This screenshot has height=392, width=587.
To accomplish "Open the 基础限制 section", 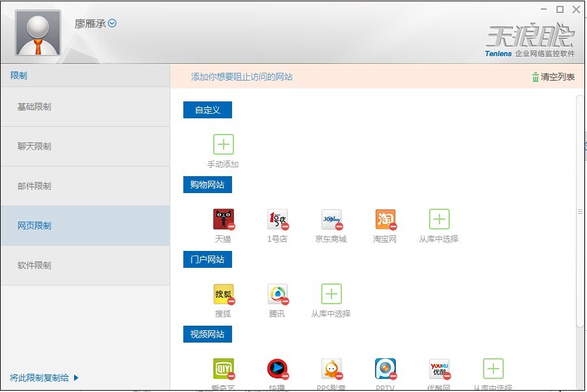I will point(85,107).
